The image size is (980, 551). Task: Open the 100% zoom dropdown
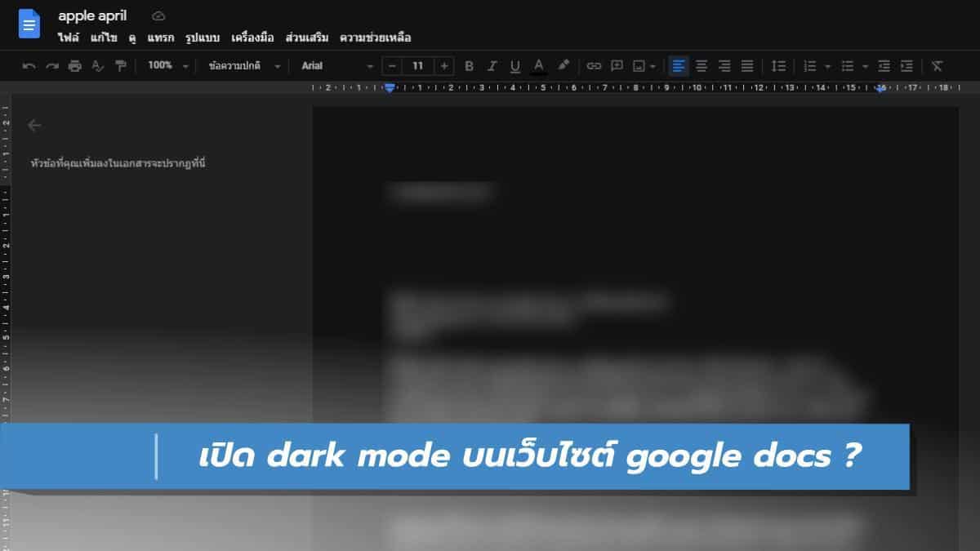click(167, 66)
